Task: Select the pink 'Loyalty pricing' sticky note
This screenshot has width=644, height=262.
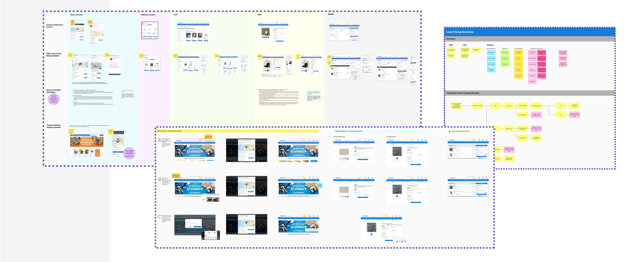Action: pyautogui.click(x=532, y=70)
